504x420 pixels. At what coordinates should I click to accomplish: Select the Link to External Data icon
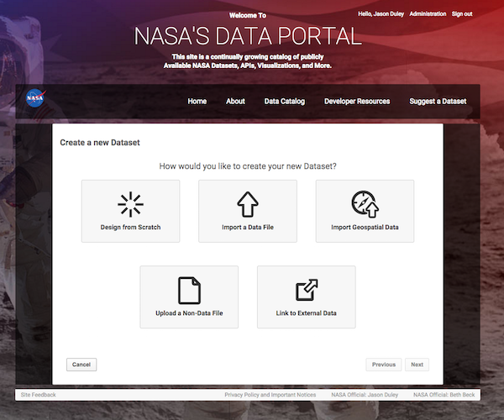pyautogui.click(x=307, y=290)
